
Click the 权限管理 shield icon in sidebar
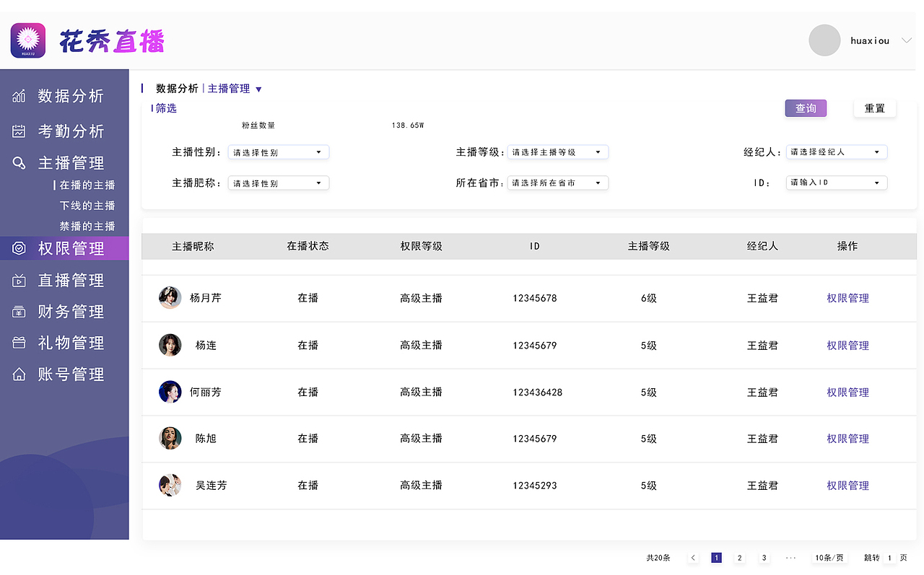click(19, 248)
